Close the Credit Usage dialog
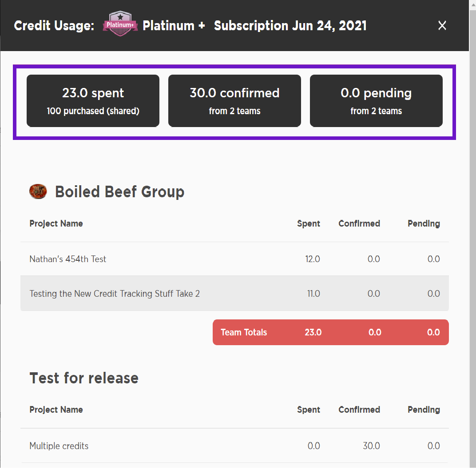The width and height of the screenshot is (476, 470). [442, 25]
